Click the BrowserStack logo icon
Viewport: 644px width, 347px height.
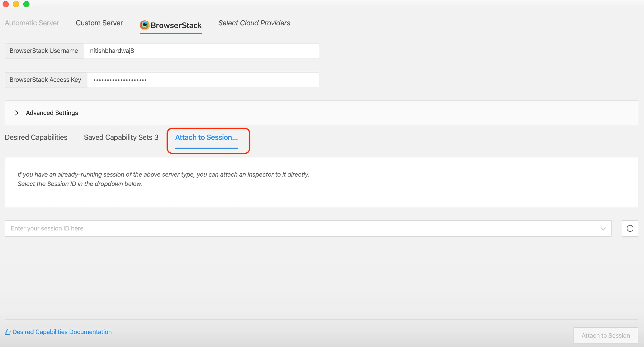(x=145, y=25)
